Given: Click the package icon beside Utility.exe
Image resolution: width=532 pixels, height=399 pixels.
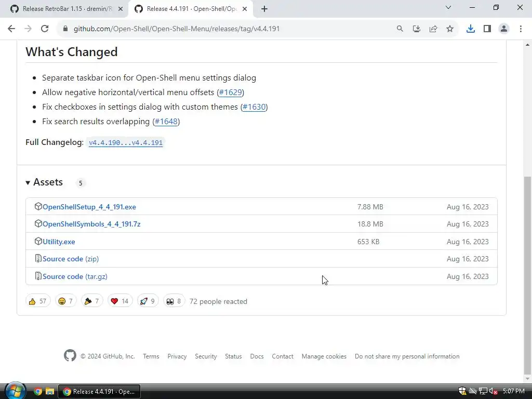Looking at the screenshot, I should [38, 241].
